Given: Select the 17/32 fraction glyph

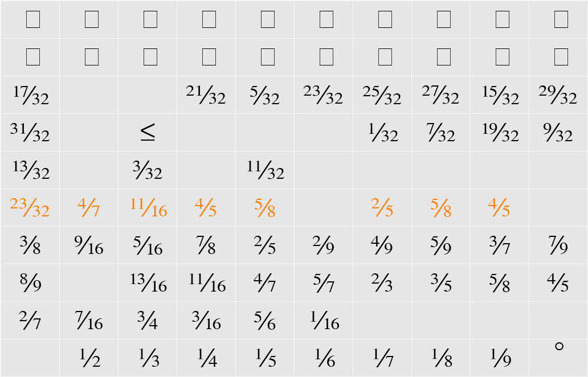Looking at the screenshot, I should click(31, 95).
